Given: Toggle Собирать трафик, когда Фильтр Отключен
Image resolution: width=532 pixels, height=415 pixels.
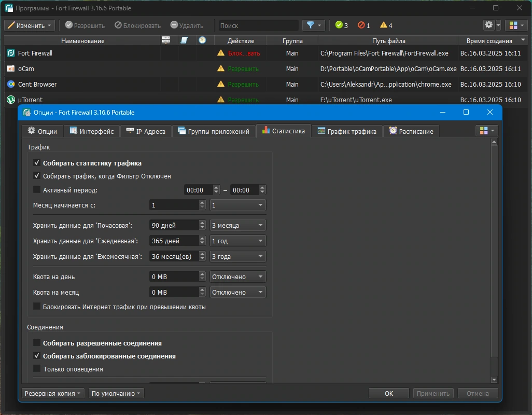Looking at the screenshot, I should click(x=37, y=176).
